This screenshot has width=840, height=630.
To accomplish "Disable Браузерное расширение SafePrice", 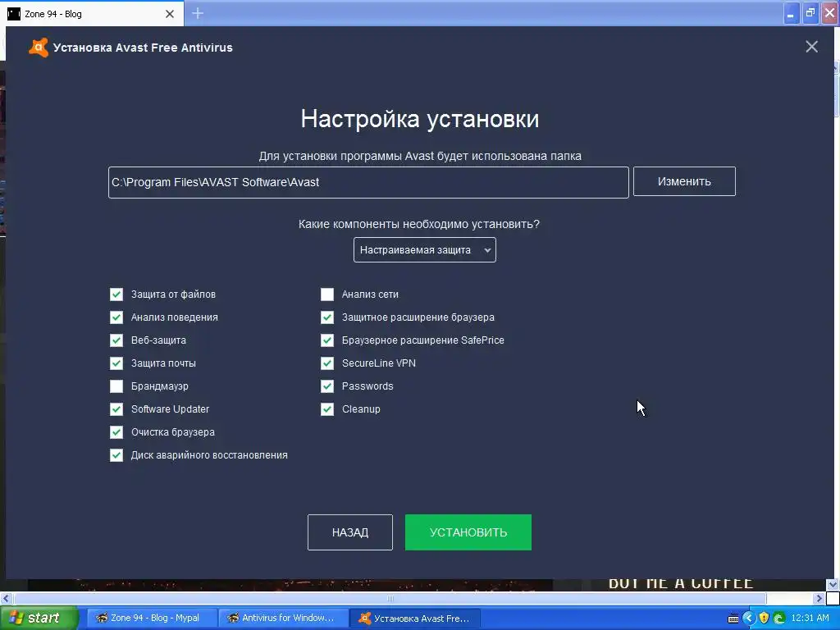I will (x=327, y=340).
